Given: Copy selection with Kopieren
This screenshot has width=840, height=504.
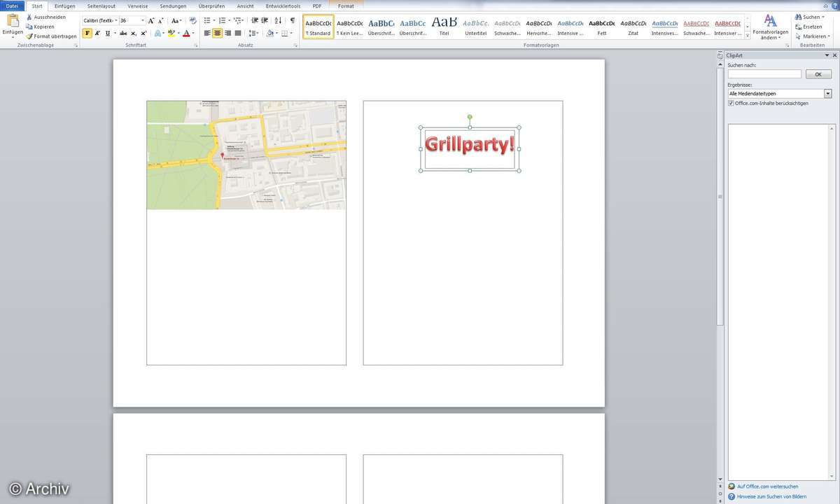Looking at the screenshot, I should (40, 27).
